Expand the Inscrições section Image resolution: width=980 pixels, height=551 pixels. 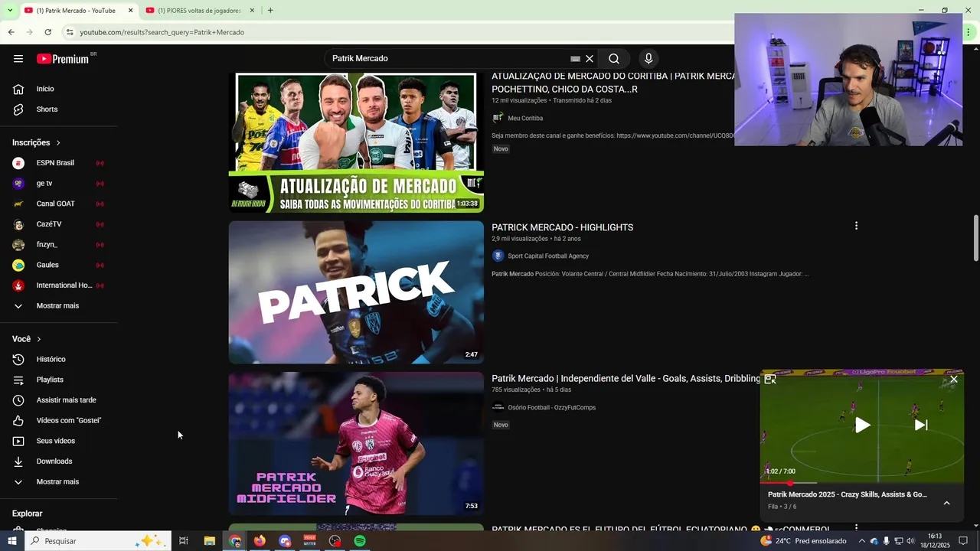tap(37, 142)
